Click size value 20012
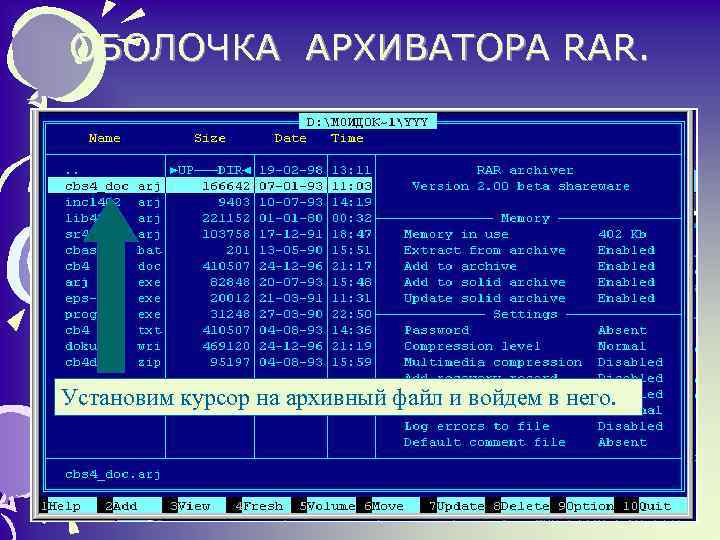 [x=230, y=298]
